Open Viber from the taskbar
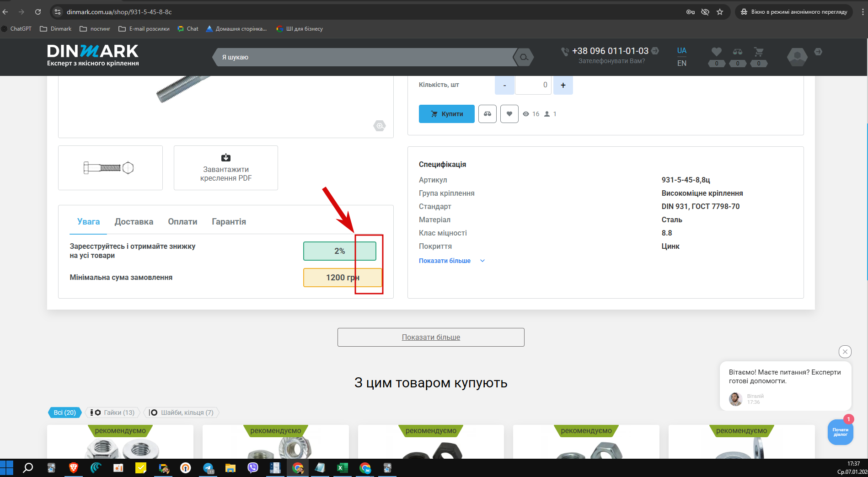The width and height of the screenshot is (868, 477). pos(252,468)
